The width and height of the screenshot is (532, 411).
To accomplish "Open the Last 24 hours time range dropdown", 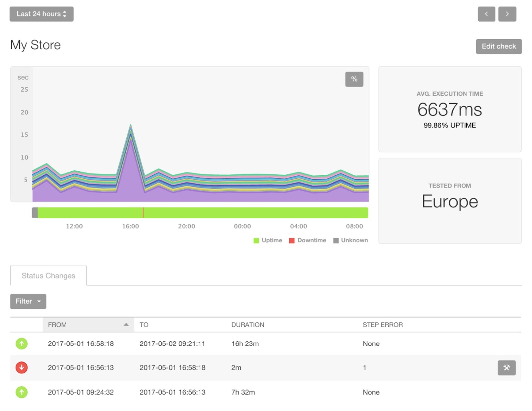I will click(41, 14).
